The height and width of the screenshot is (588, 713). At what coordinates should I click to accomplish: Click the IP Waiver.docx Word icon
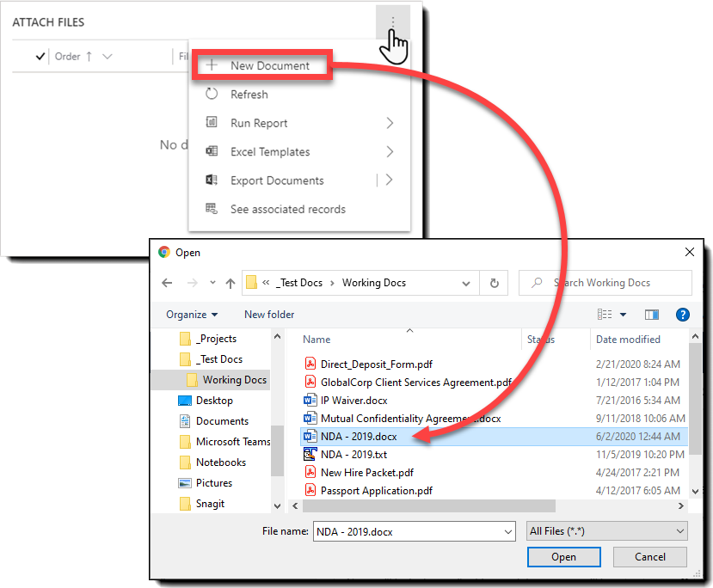coord(310,400)
